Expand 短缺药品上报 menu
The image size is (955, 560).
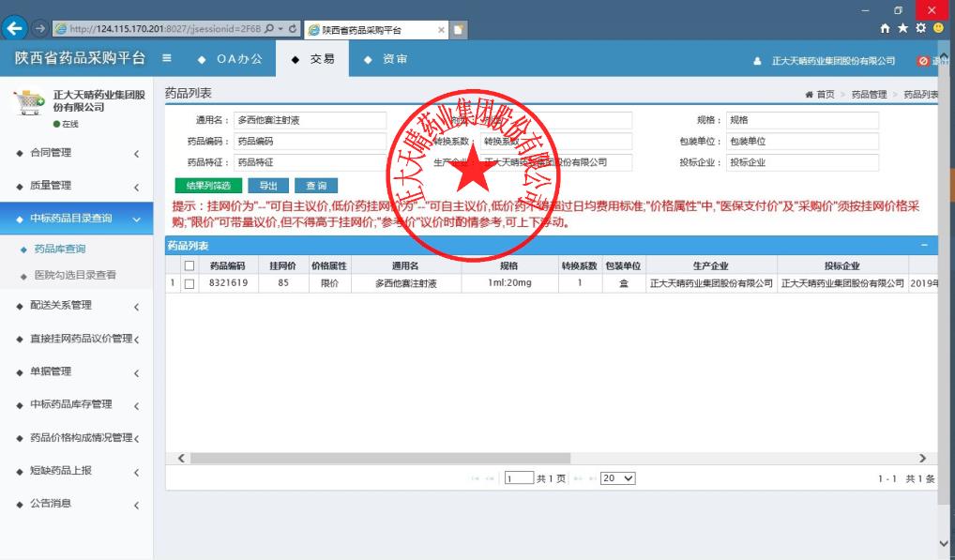pyautogui.click(x=77, y=471)
